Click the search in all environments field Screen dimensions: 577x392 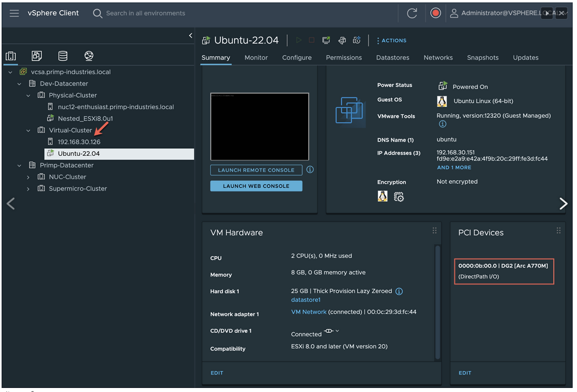(146, 14)
